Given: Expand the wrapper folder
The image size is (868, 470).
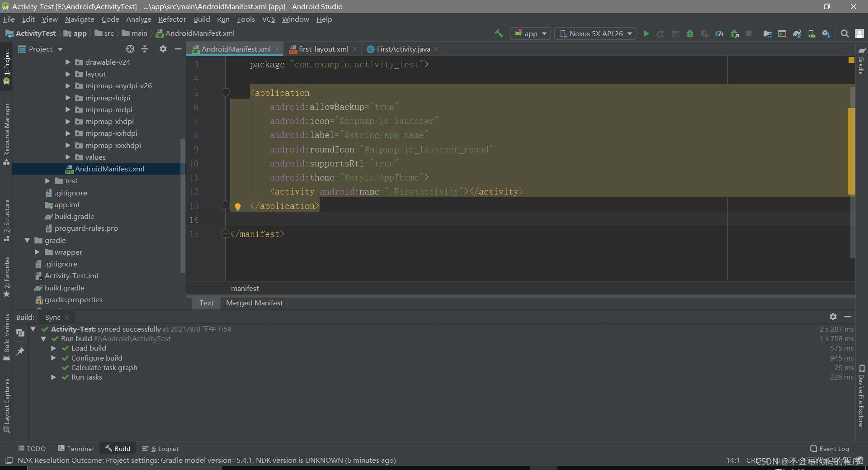Looking at the screenshot, I should [x=37, y=252].
